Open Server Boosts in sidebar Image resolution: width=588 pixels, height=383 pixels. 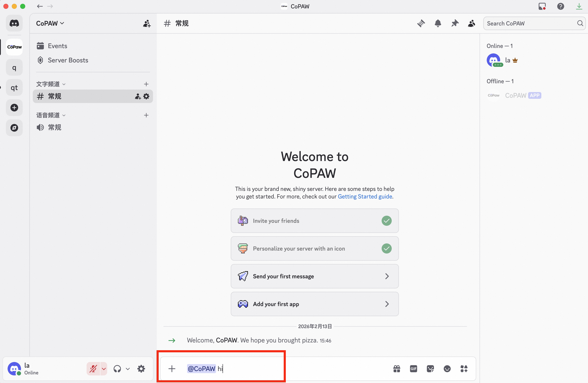(x=68, y=60)
